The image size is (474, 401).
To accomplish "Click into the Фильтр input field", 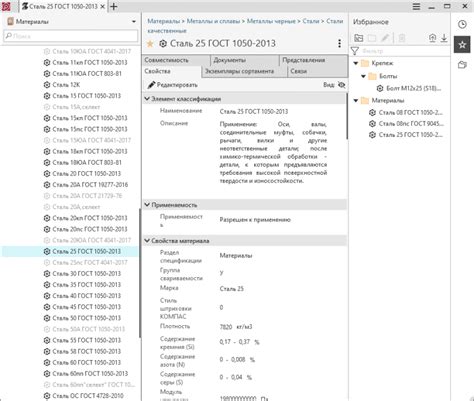I will 404,51.
